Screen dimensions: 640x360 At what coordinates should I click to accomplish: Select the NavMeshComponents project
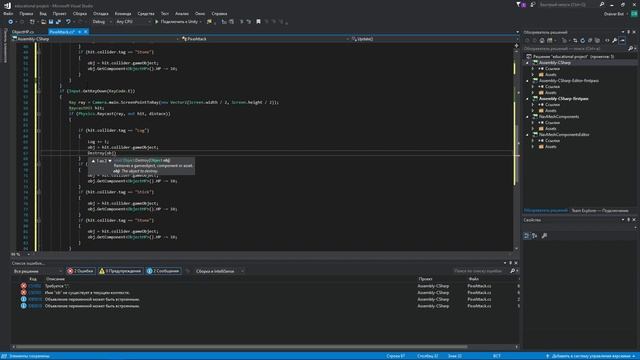coord(558,117)
